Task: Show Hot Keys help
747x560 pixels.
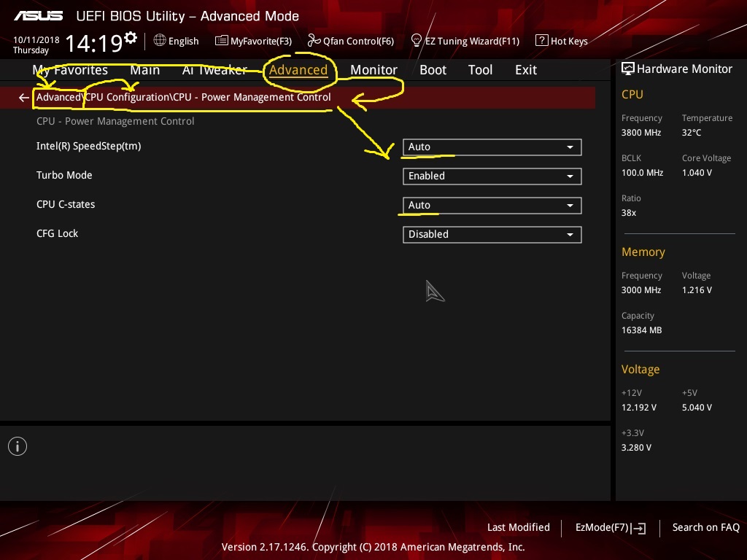Action: 562,41
